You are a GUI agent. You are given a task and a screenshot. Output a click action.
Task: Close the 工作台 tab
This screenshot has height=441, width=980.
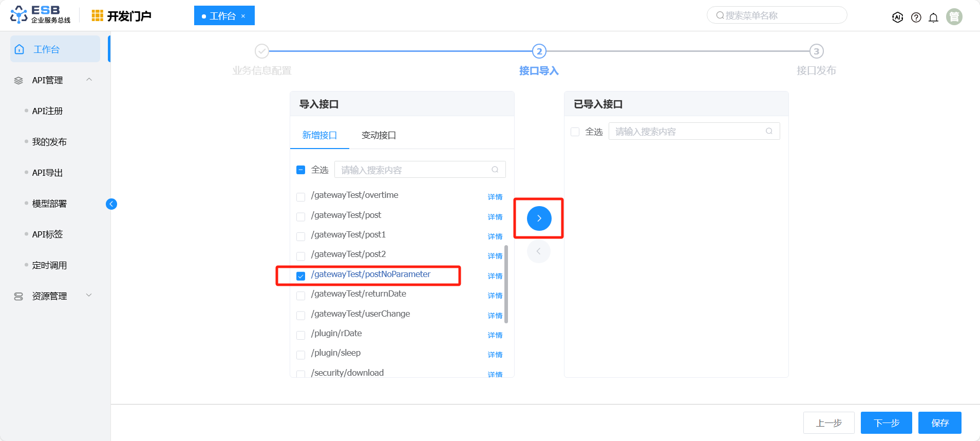pos(243,16)
